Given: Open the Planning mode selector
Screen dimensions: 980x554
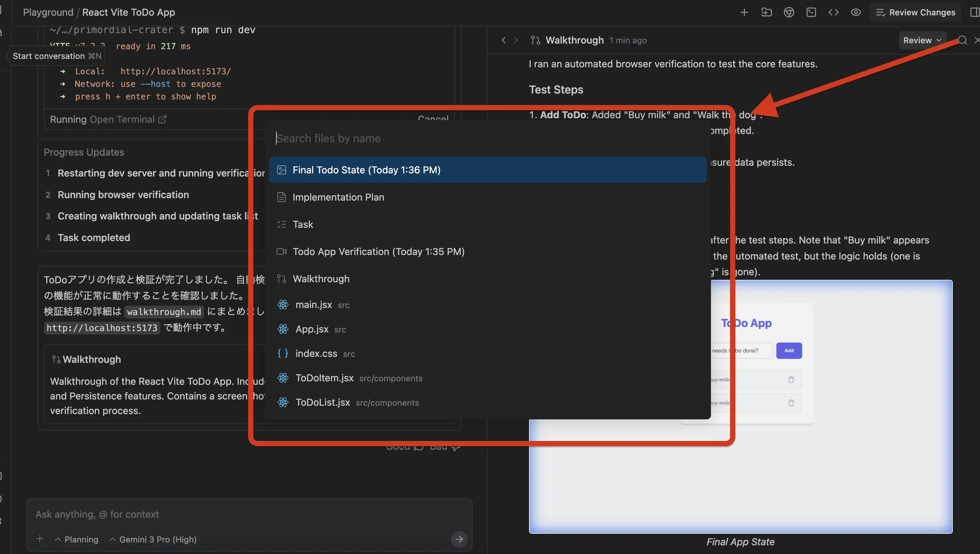Looking at the screenshot, I should click(76, 540).
